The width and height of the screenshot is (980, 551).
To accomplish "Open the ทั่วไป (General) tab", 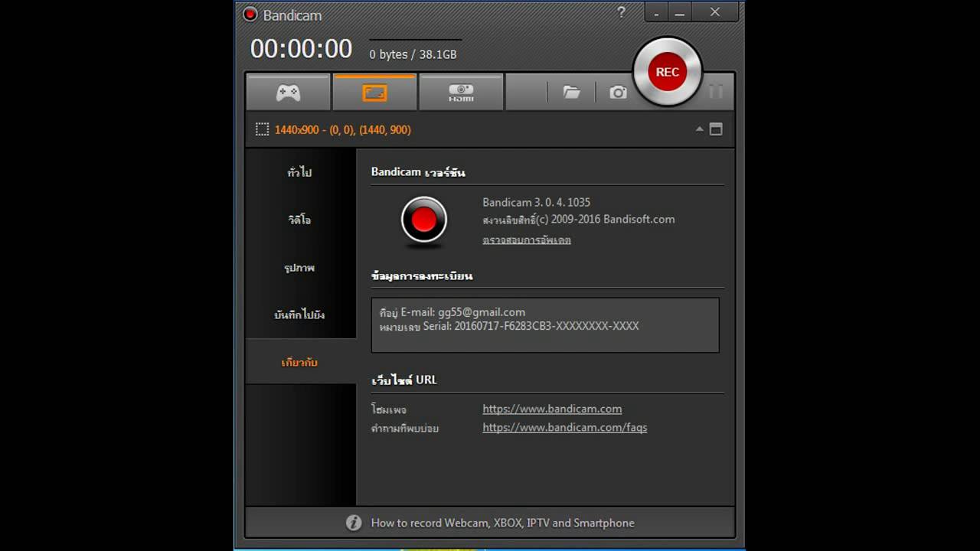I will (300, 172).
